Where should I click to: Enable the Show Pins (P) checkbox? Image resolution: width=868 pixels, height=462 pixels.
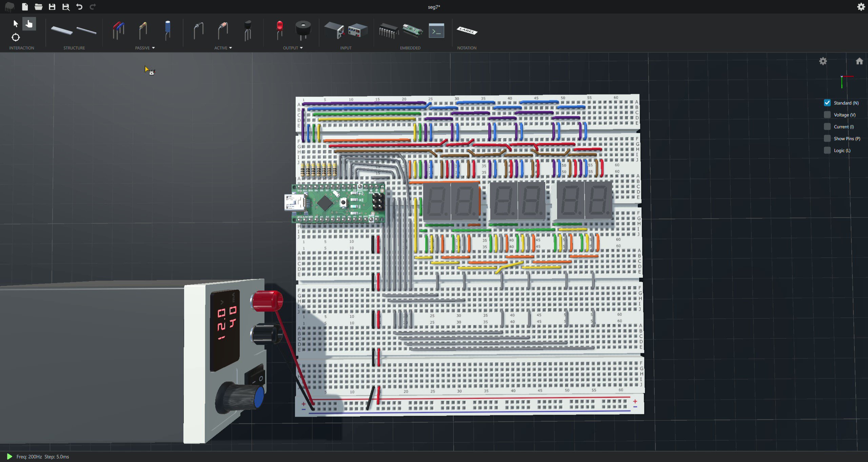click(827, 138)
